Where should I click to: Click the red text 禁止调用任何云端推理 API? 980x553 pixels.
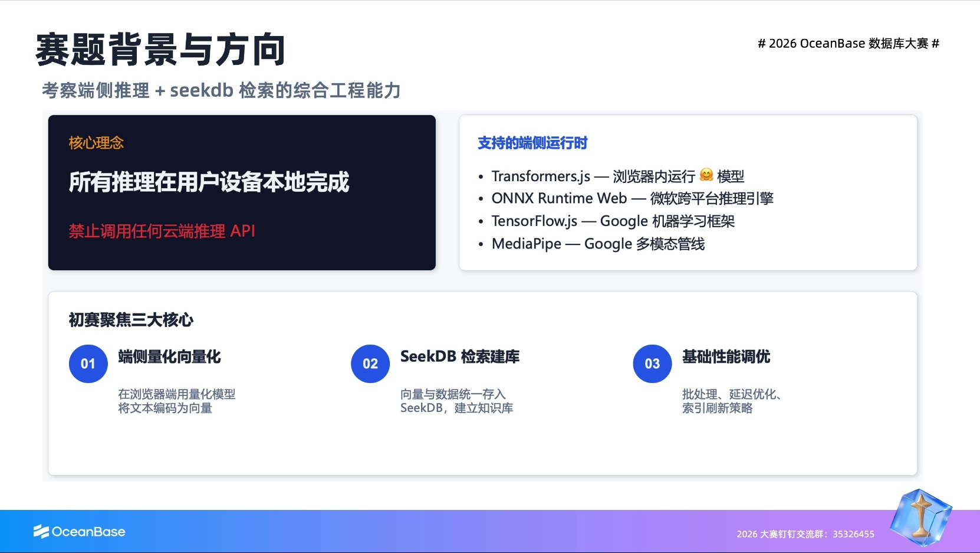[162, 231]
